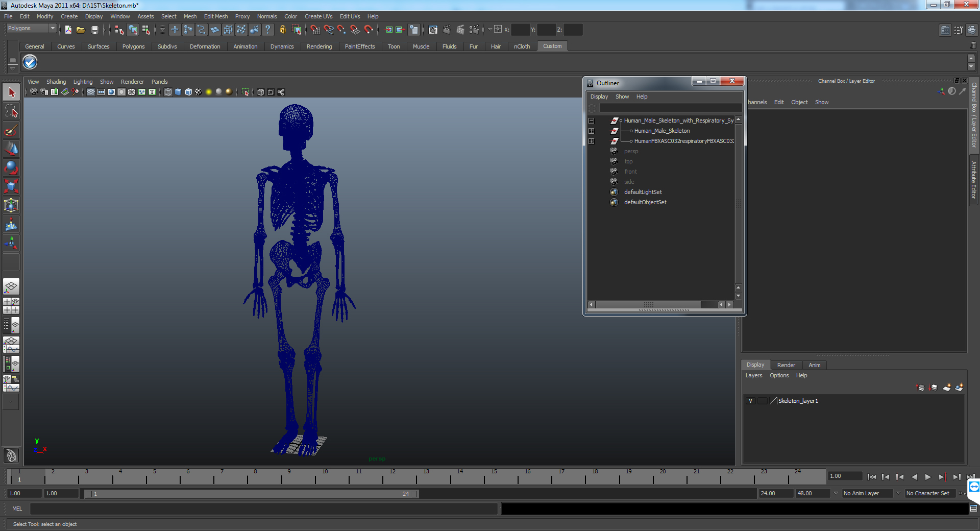This screenshot has height=531, width=980.
Task: Toggle select by hierarchy mode
Action: [x=119, y=30]
